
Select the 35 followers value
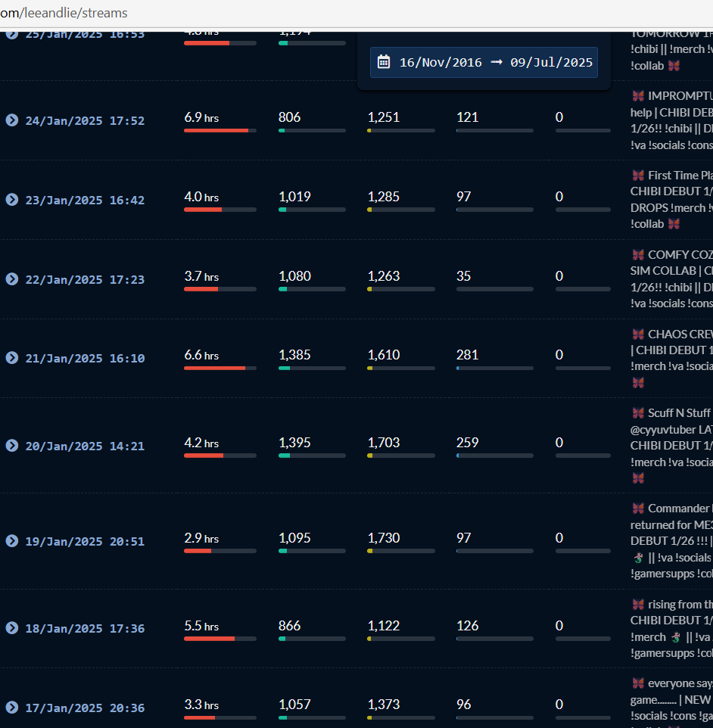point(463,275)
